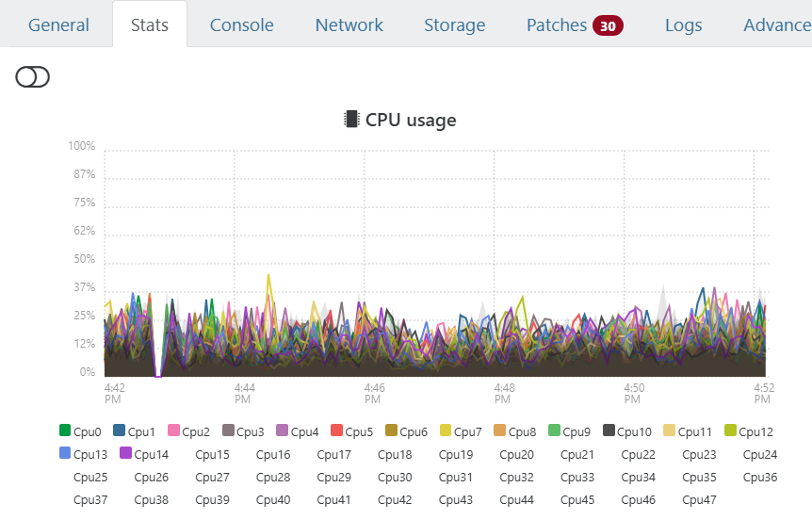812x520 pixels.
Task: Toggle the Cpu47 legend entry
Action: pyautogui.click(x=699, y=499)
